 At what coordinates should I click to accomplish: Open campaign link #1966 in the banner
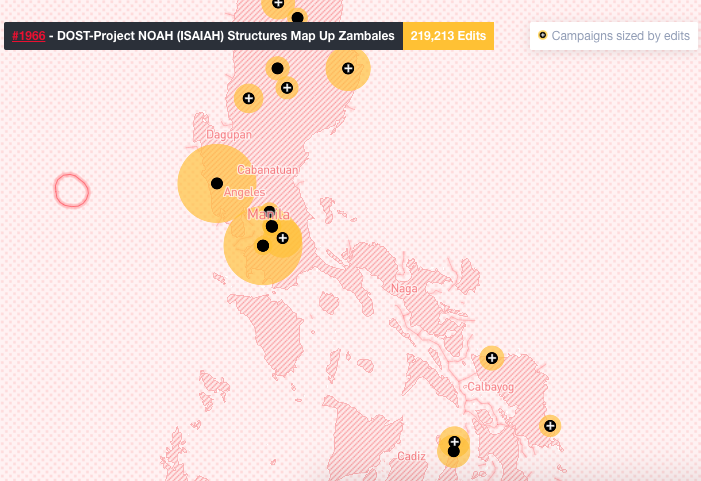[x=28, y=37]
